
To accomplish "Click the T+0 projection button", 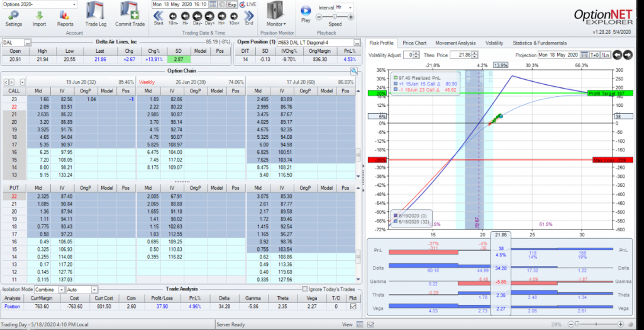I will click(595, 55).
